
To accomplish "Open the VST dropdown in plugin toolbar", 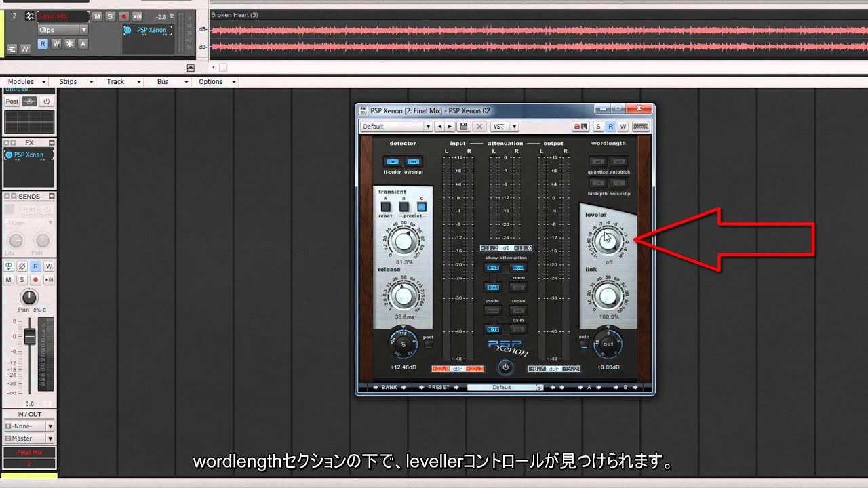I will pos(513,127).
